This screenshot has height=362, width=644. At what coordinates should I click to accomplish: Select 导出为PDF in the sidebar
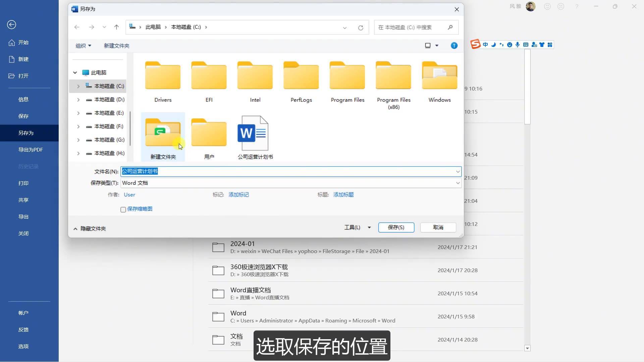point(31,150)
